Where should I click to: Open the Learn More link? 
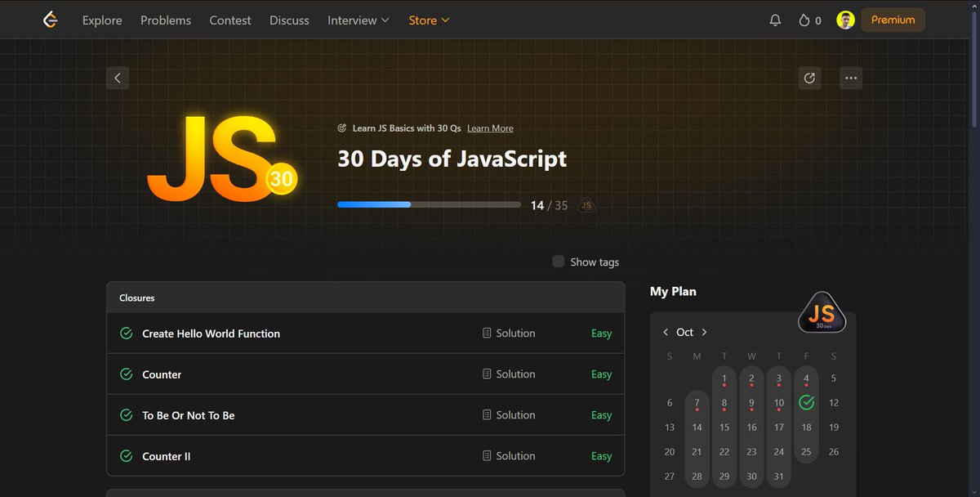point(490,128)
